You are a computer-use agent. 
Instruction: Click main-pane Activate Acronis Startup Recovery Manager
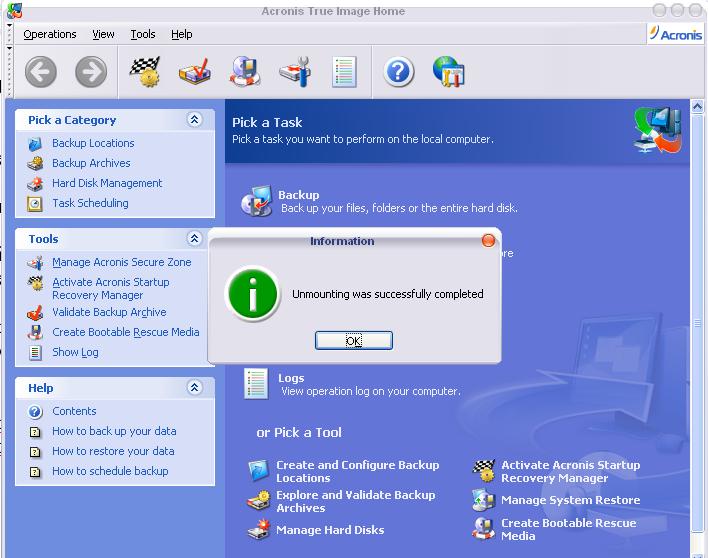(x=571, y=471)
